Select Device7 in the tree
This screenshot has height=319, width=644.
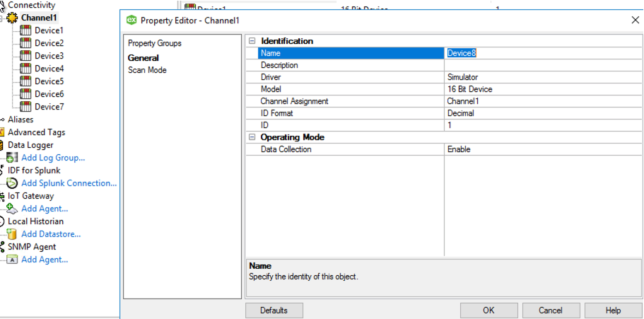pos(49,107)
